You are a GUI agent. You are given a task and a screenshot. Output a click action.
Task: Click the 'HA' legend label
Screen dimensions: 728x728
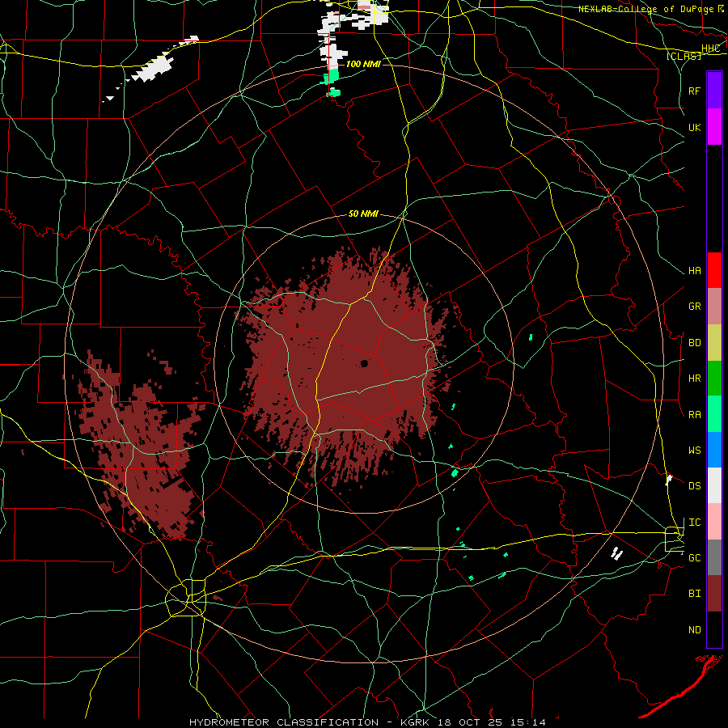point(694,271)
